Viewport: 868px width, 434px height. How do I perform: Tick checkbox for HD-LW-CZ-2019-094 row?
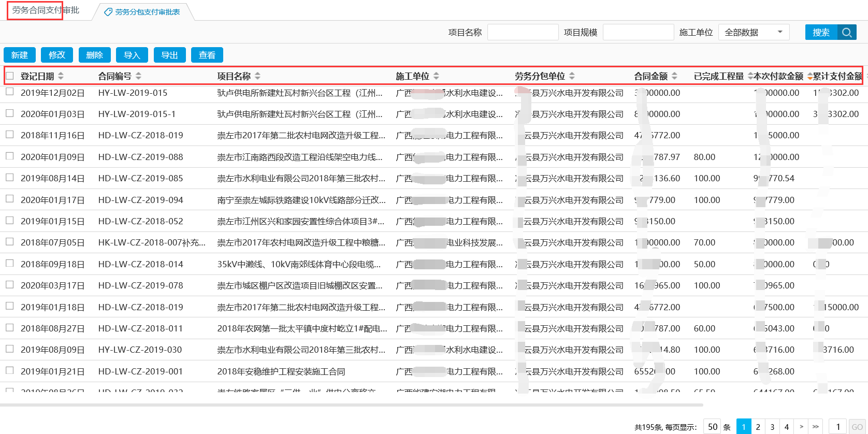pyautogui.click(x=10, y=199)
